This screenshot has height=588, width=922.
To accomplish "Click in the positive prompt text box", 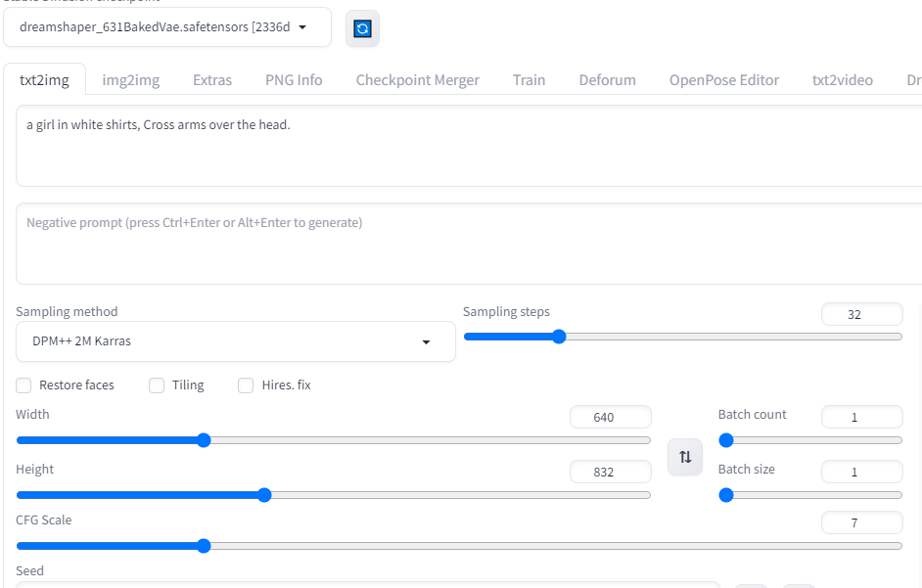I will click(469, 146).
